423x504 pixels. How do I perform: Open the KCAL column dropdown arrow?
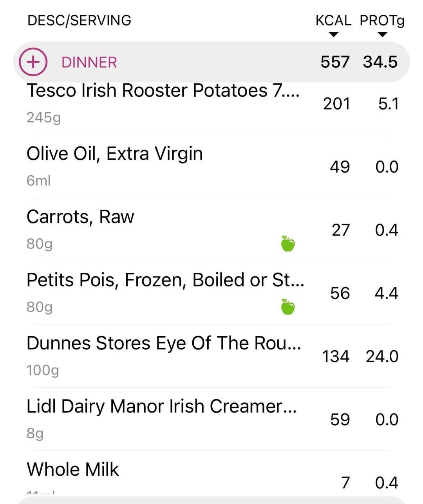[x=333, y=34]
